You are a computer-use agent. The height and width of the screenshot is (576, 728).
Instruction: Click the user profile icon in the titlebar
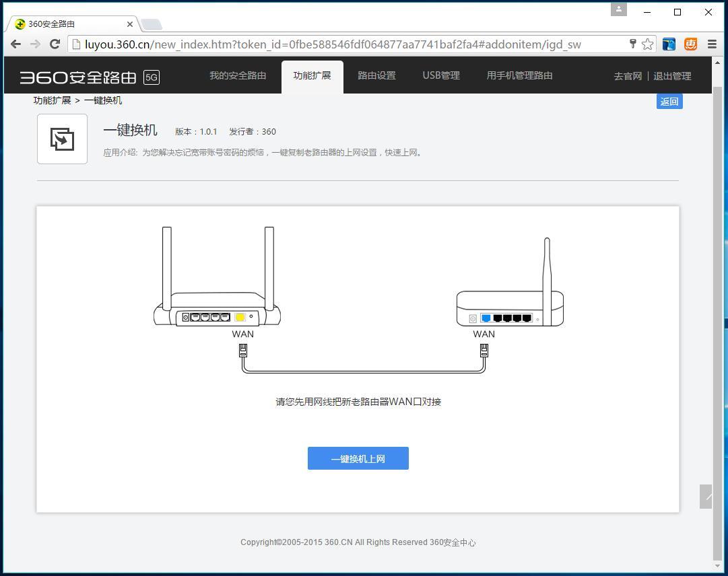point(619,10)
